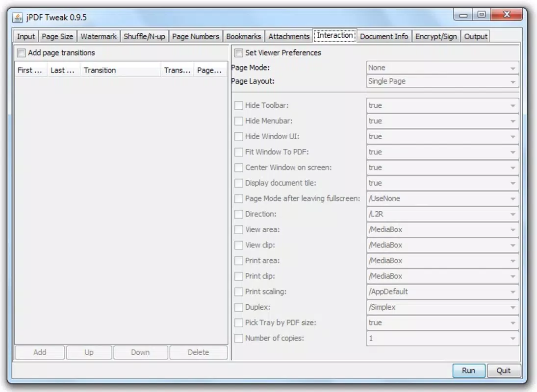Open the View area /MediaBox dropdown
This screenshot has height=392, width=537.
point(442,229)
